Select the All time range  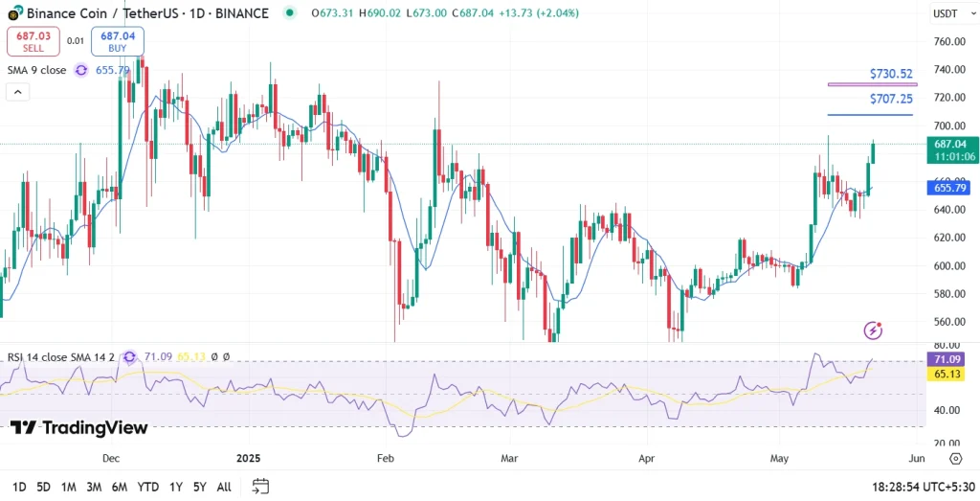click(224, 487)
